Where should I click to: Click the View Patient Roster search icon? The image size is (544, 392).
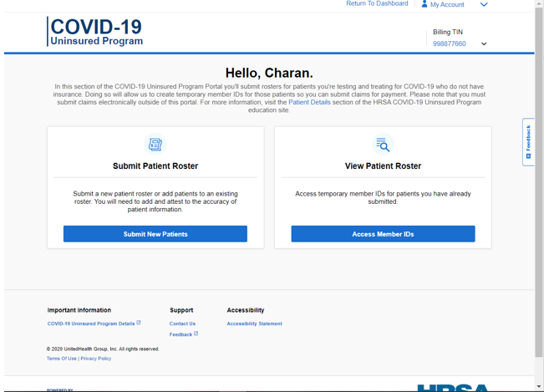(383, 145)
